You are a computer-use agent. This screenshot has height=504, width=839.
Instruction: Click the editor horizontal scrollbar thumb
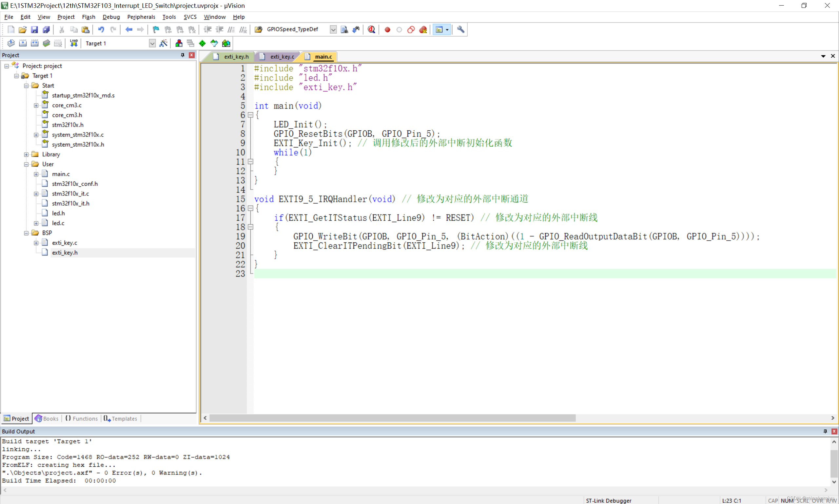393,418
